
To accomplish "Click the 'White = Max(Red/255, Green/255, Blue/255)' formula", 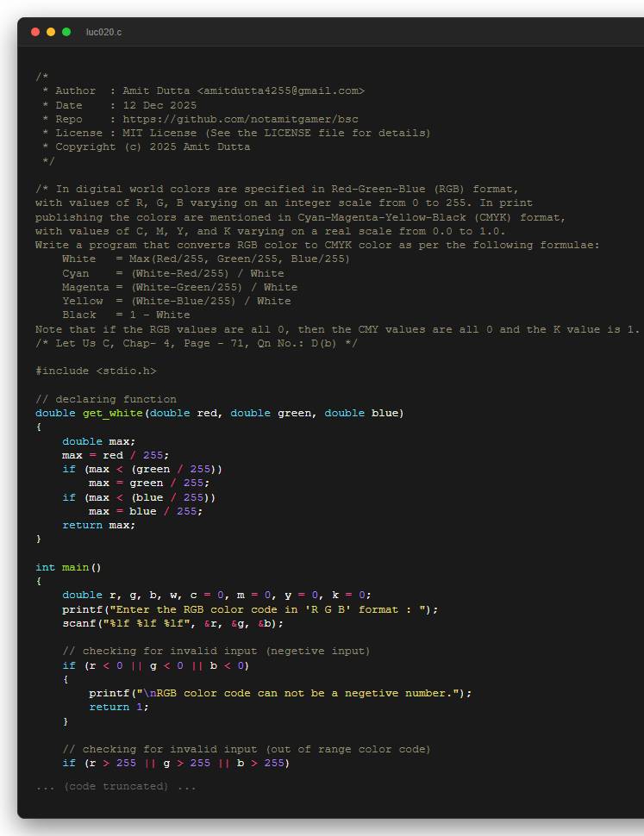I will tap(206, 259).
